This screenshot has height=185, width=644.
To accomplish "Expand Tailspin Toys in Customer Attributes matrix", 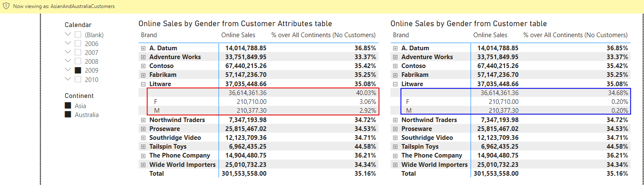I will [x=143, y=147].
